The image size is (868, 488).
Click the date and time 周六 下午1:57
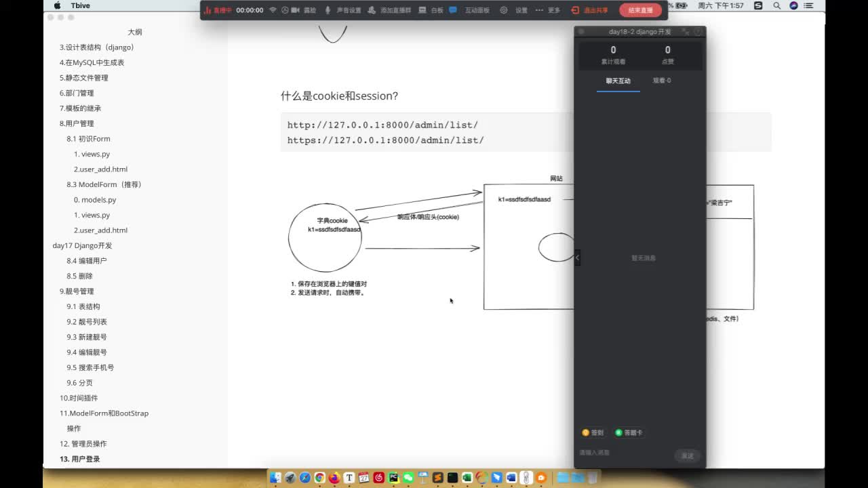[721, 5]
